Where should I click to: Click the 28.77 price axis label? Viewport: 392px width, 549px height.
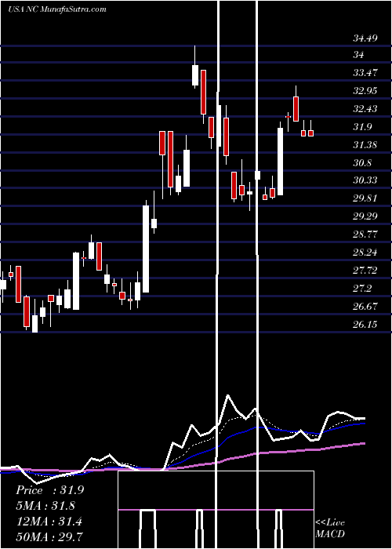365,235
